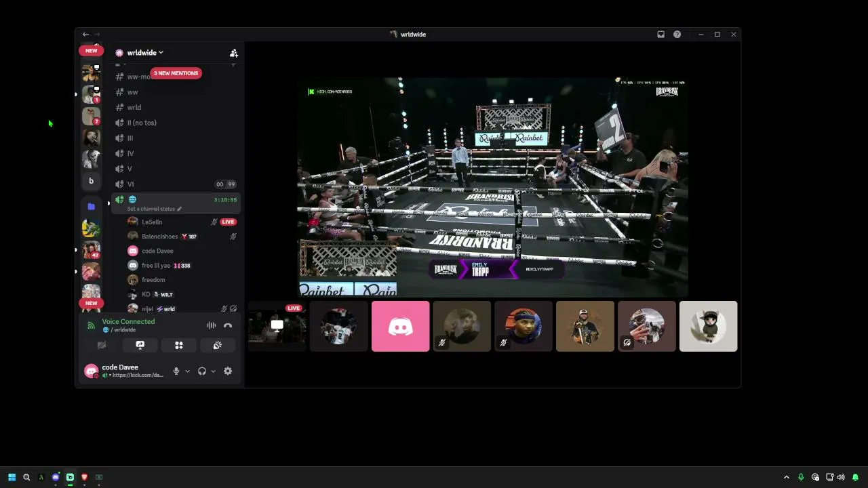Open the NEW unread indicator at top

pos(92,51)
